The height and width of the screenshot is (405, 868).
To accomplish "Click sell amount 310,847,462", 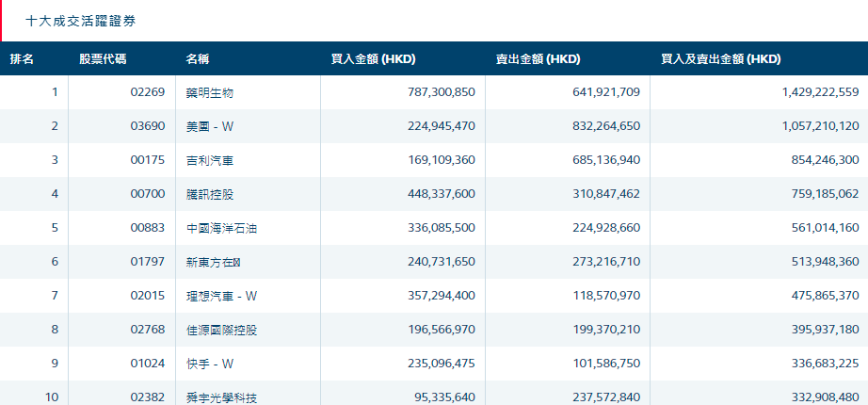I will [606, 194].
